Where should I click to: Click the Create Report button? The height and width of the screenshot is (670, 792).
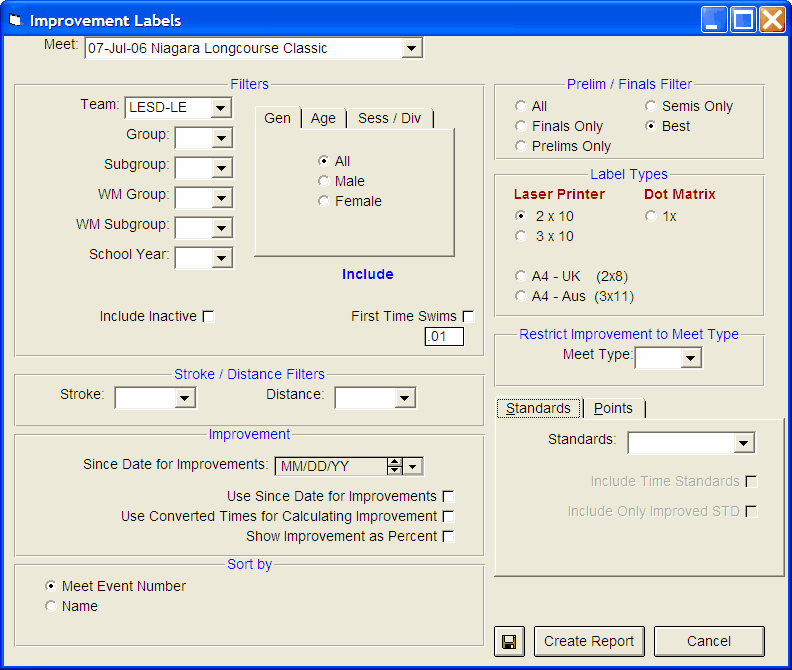point(589,641)
